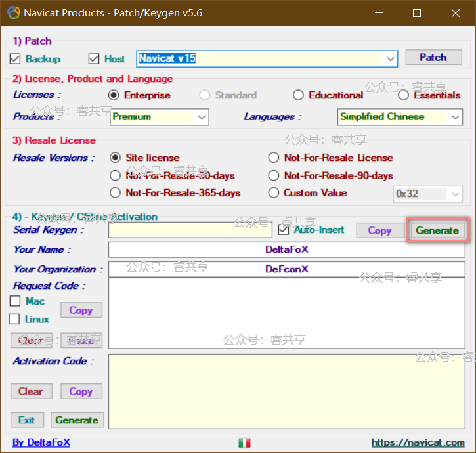Toggle the Backup checkbox
This screenshot has height=453, width=476.
[15, 59]
